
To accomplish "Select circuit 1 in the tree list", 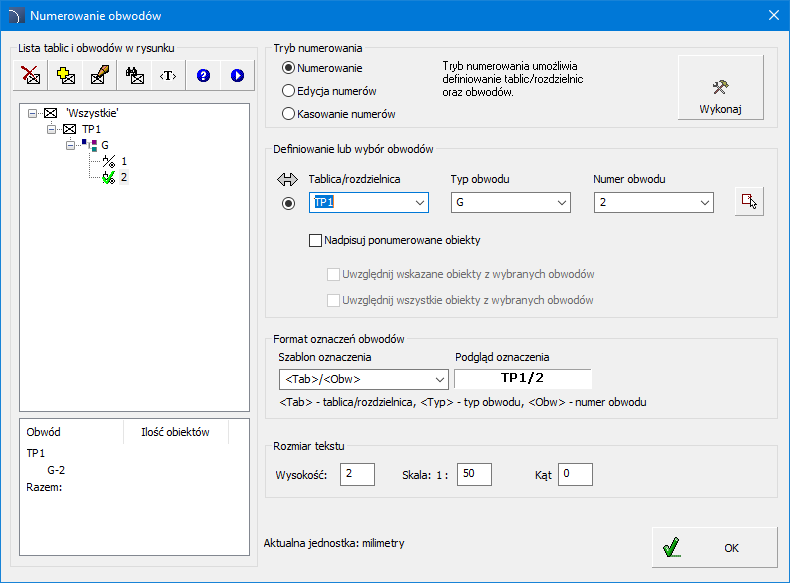I will pos(124,161).
